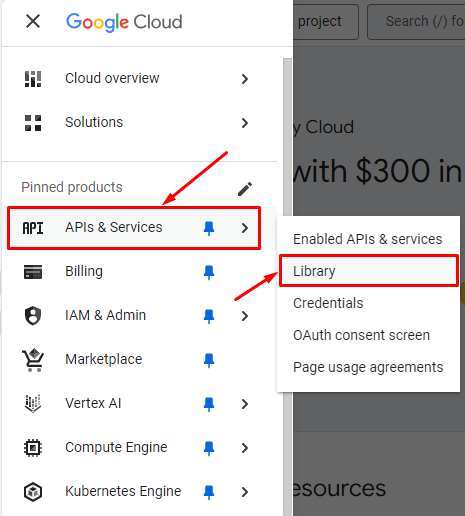Expand the APIs & Services submenu chevron
The image size is (465, 516).
tap(245, 228)
